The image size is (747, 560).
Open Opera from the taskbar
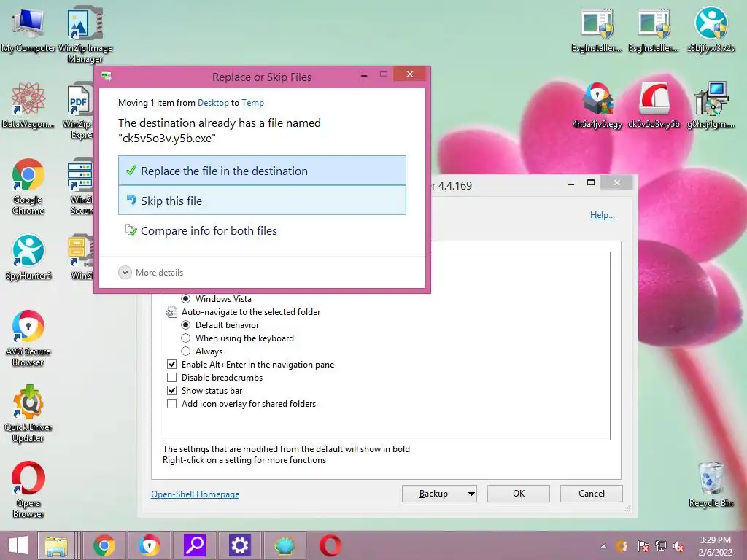[330, 545]
